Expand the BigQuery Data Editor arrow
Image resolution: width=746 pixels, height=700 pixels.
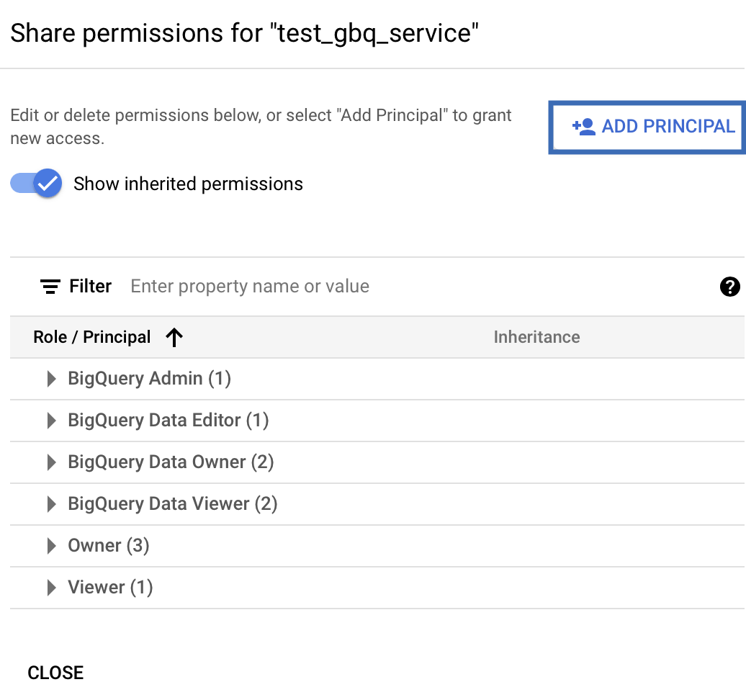click(x=51, y=421)
